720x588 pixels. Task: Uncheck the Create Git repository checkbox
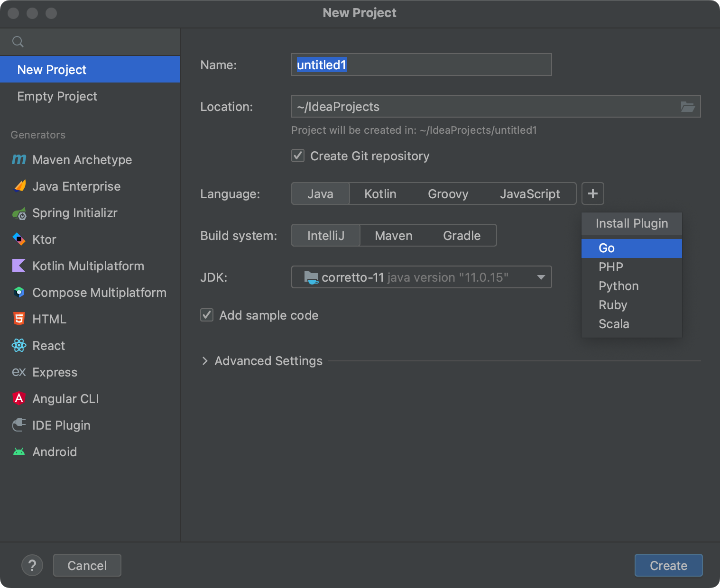pyautogui.click(x=298, y=156)
